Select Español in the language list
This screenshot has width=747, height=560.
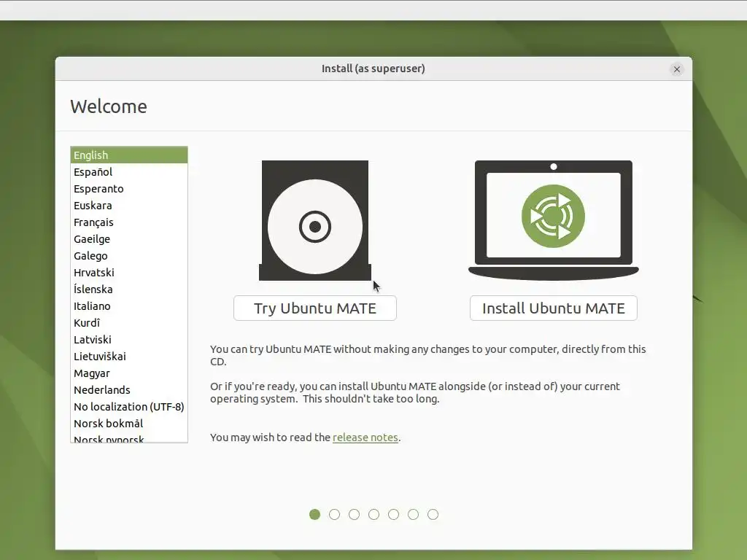coord(129,172)
